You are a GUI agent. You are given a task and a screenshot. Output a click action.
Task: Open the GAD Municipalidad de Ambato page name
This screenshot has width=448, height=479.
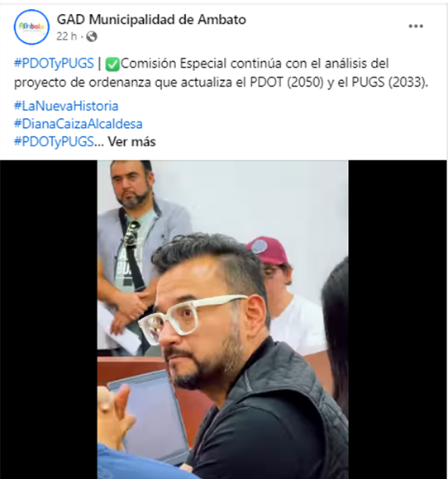151,20
